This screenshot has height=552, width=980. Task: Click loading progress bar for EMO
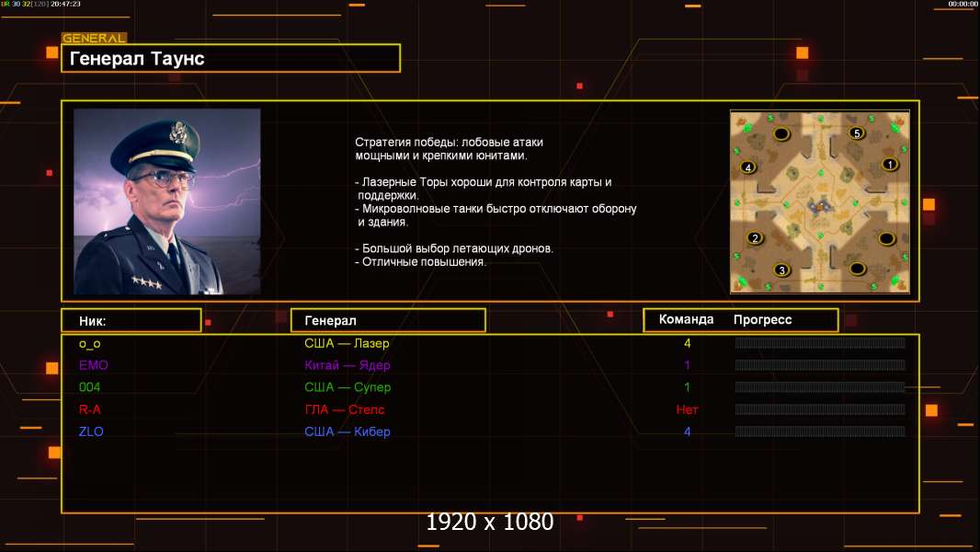tap(820, 365)
